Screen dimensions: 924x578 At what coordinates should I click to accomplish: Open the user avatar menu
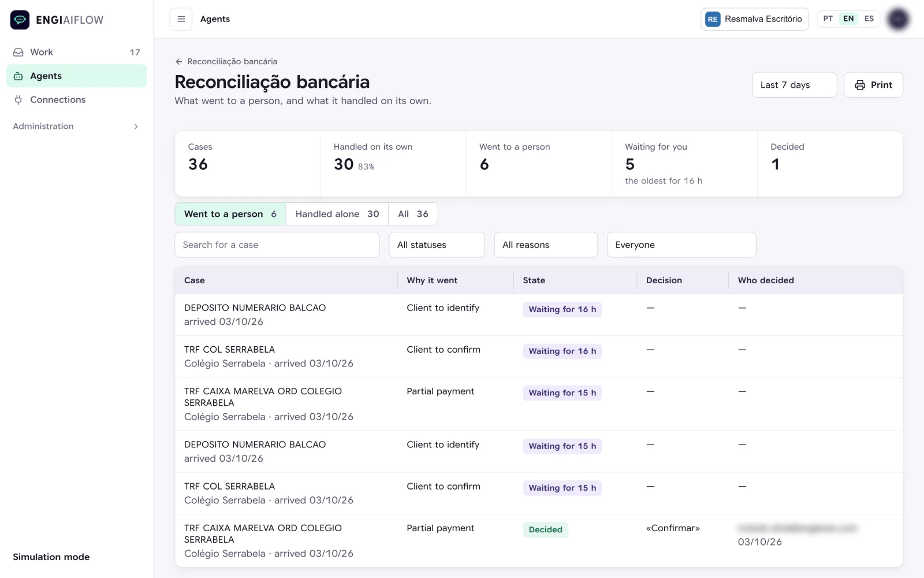(x=898, y=19)
